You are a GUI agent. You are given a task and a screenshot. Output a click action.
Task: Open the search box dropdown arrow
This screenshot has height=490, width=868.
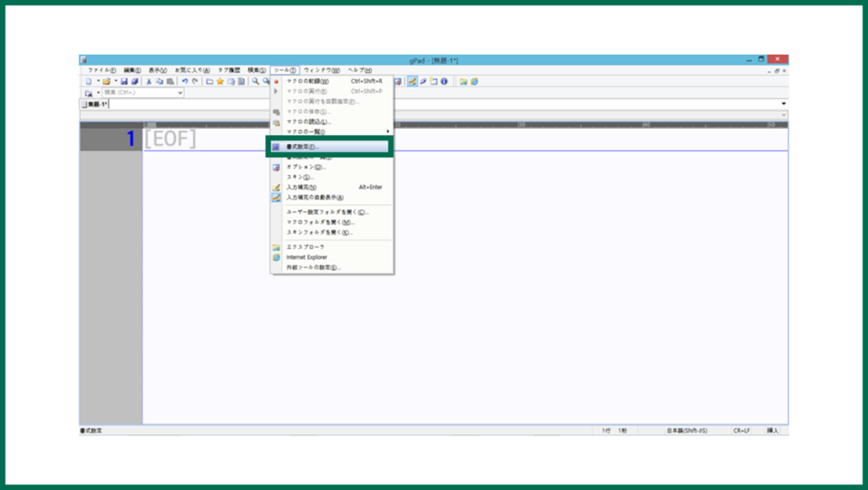180,92
